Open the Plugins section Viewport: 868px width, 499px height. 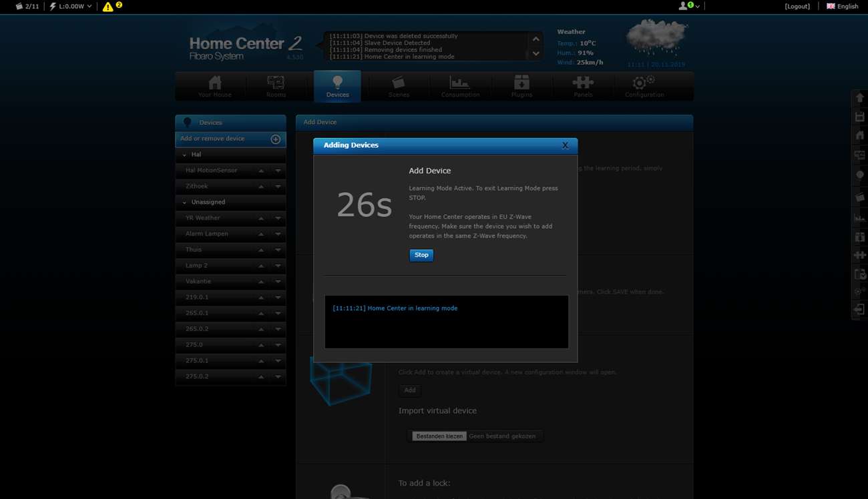[521, 87]
